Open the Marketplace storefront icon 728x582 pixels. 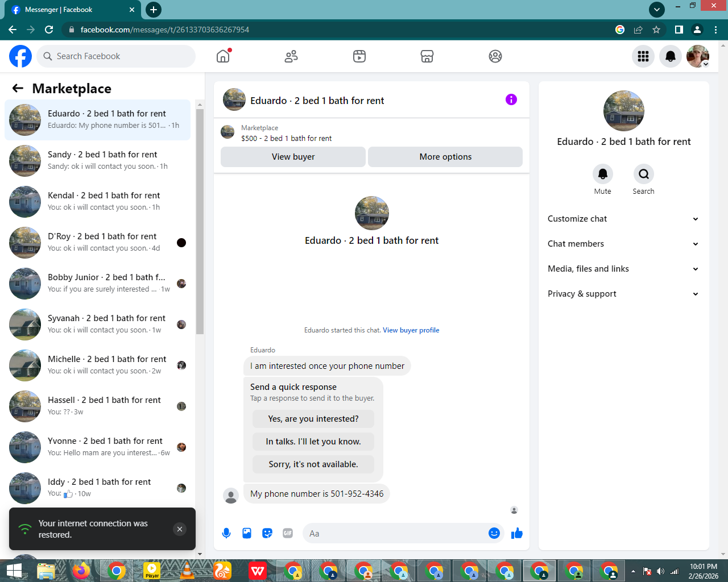[427, 56]
